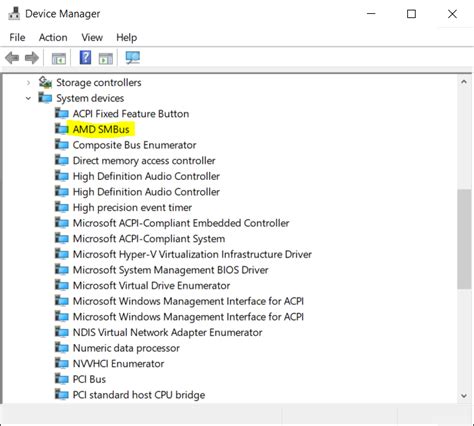This screenshot has height=426, width=474.
Task: Select NDIS Virtual Network Adapter Enumerator
Action: [x=167, y=332]
